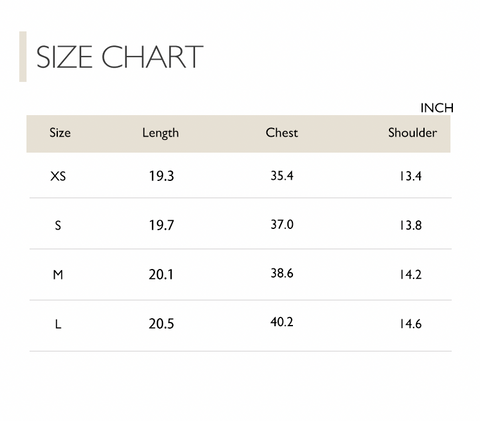The image size is (480, 421).
Task: Click the SIZE CHART heading
Action: pos(119,57)
